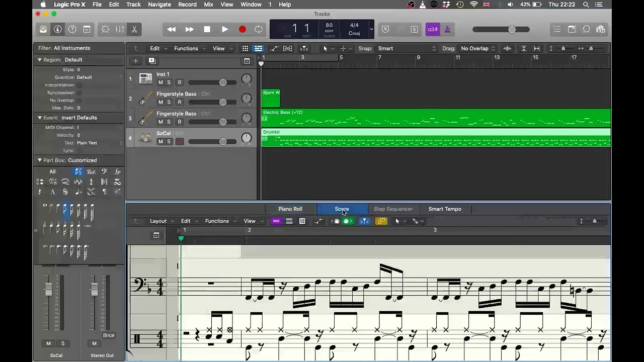Collapse the Event: Insert Defaults section
Viewport: 644px width, 362px height.
[40, 118]
